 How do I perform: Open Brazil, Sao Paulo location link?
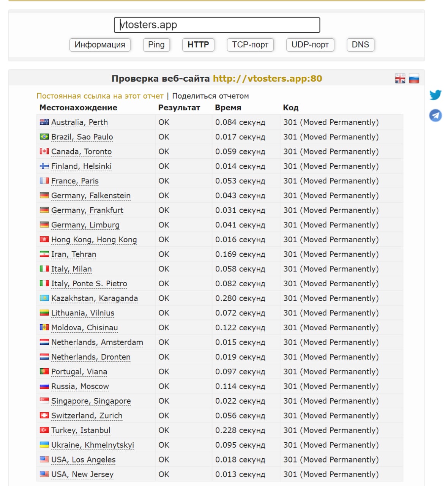82,137
